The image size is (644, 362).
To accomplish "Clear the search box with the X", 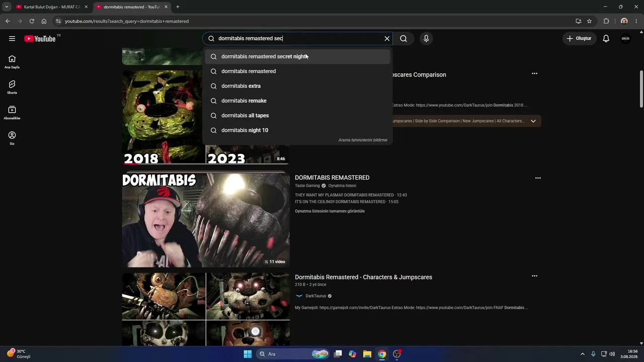I will point(387,39).
